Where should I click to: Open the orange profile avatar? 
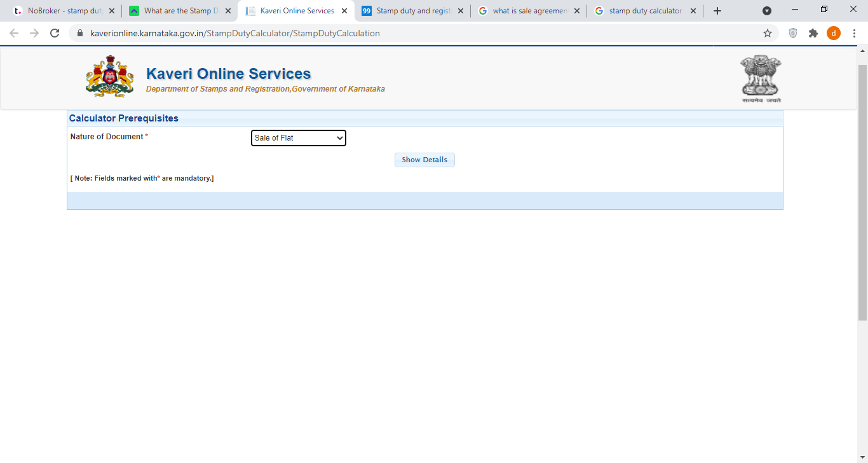(833, 33)
